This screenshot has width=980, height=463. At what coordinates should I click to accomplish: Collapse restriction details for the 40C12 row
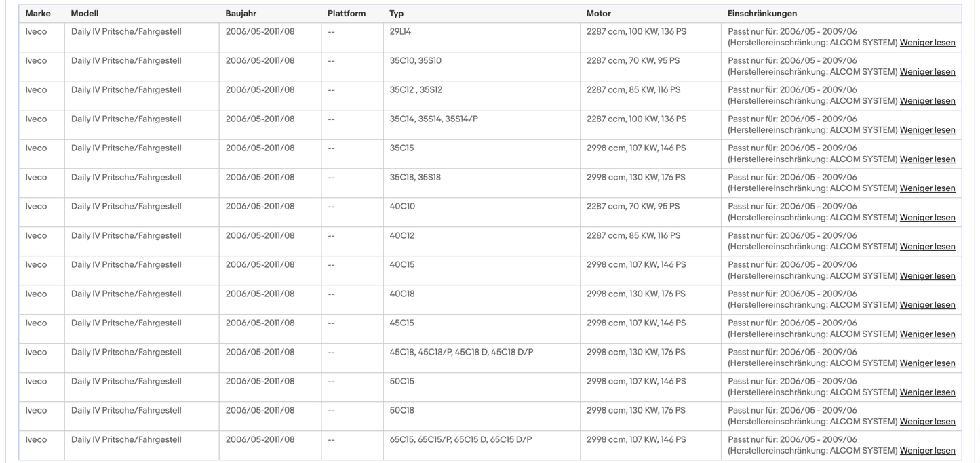click(x=927, y=247)
